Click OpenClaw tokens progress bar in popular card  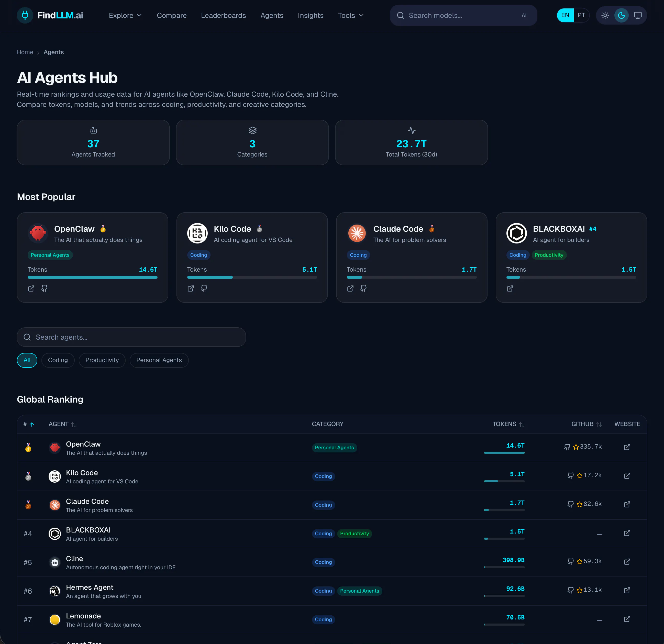[x=93, y=277]
